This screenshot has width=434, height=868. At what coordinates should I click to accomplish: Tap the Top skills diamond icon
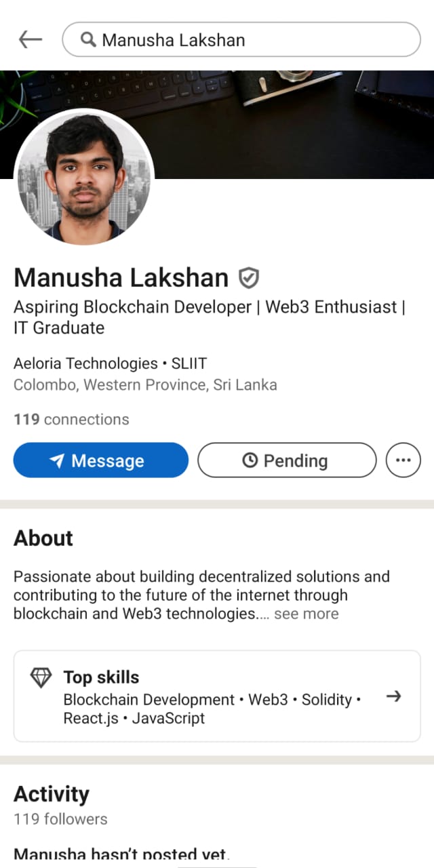click(41, 677)
